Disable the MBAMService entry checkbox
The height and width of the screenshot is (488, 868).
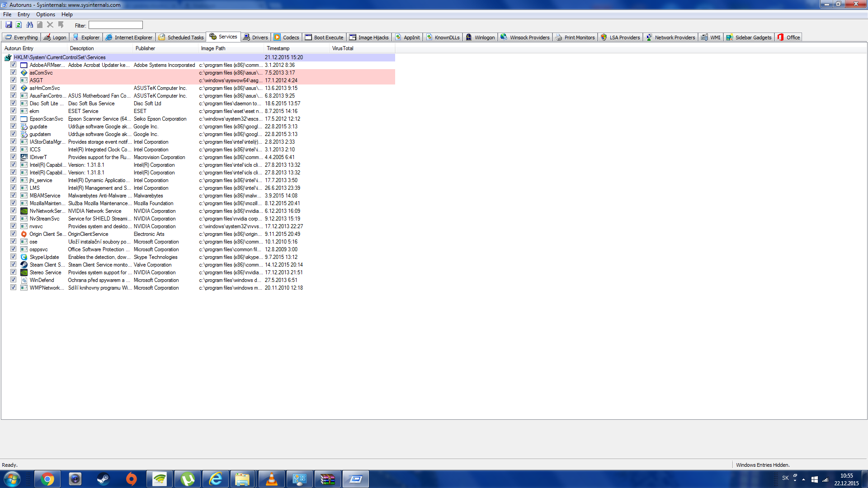(x=14, y=196)
